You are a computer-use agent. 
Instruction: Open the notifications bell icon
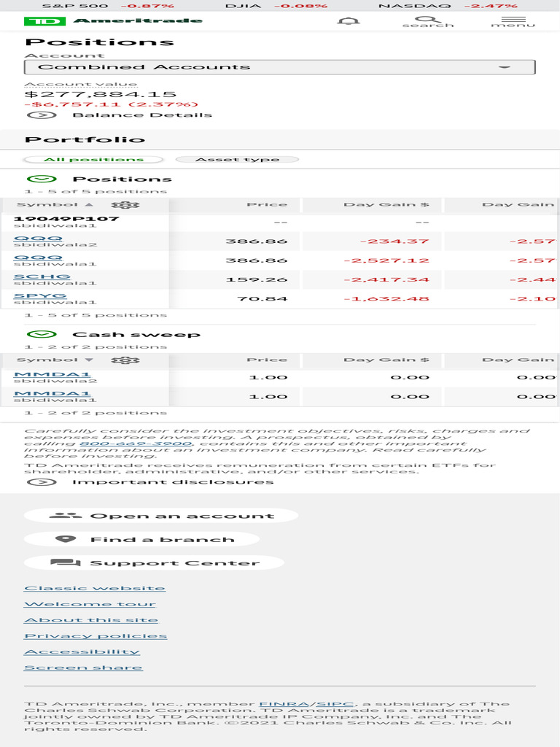coord(348,21)
